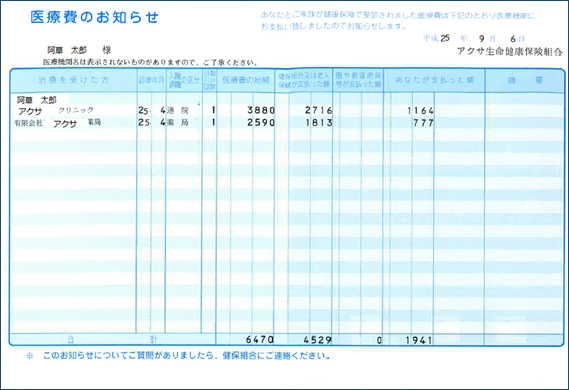The image size is (569, 390).
Task: Click the patient-paid amount 777
Action: 423,123
